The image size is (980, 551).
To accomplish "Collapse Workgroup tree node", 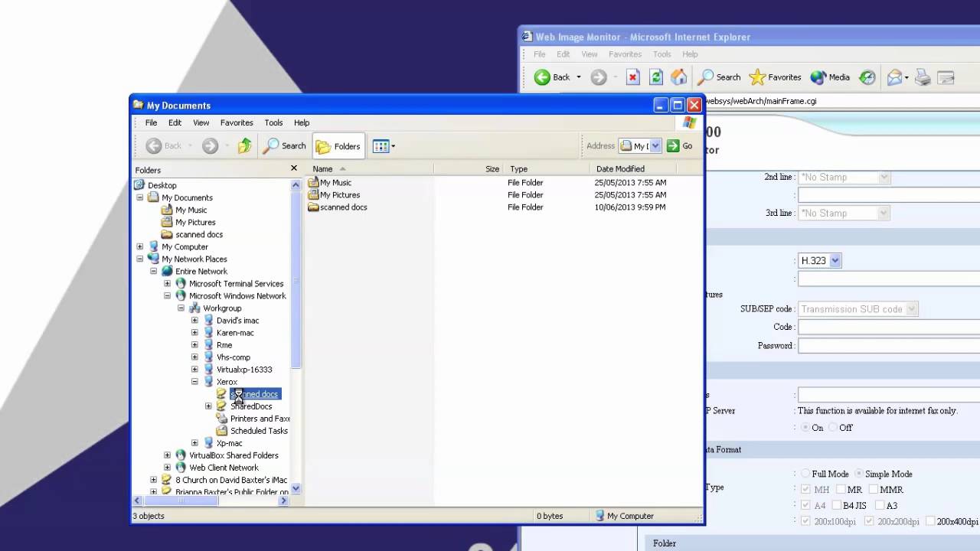I will (181, 308).
